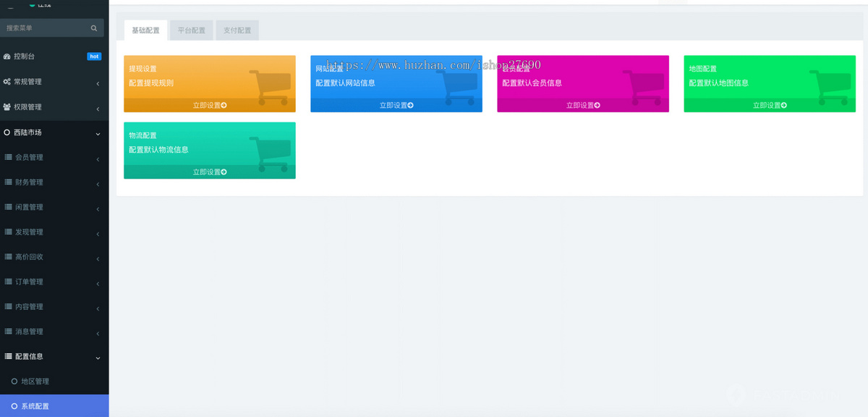Image resolution: width=868 pixels, height=417 pixels.
Task: Click the 配置默认会员信息 description text
Action: (x=532, y=83)
